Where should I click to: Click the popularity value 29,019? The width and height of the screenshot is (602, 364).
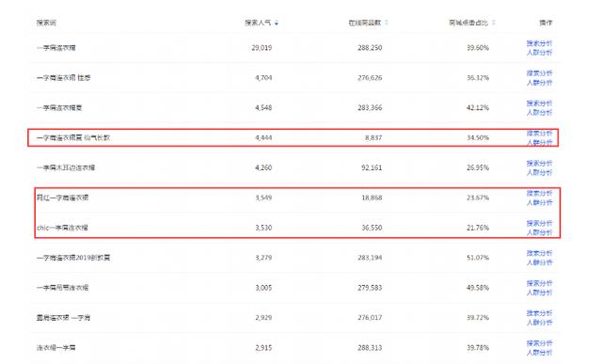coord(261,48)
